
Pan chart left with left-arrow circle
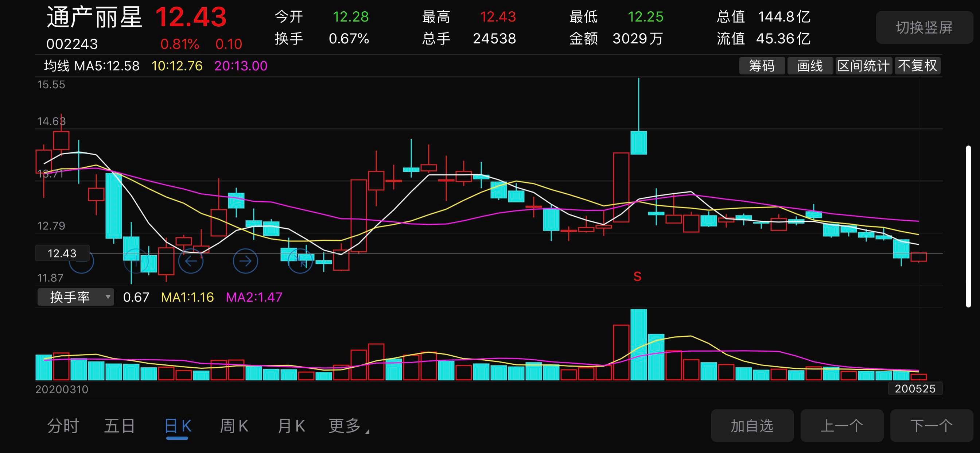coord(191,261)
